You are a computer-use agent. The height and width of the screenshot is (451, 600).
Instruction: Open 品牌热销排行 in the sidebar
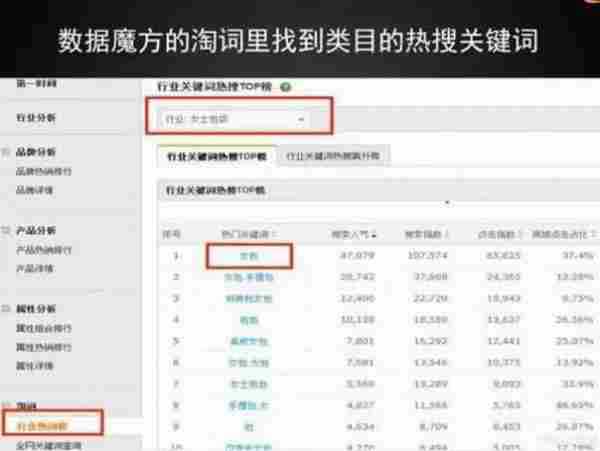tap(44, 171)
